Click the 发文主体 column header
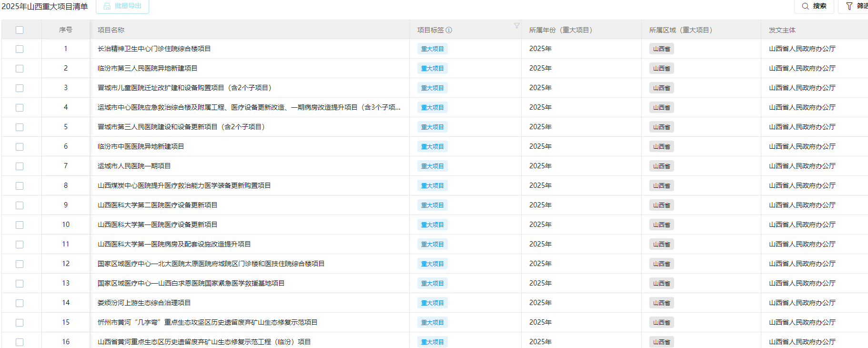Viewport: 868px width, 348px height. coord(782,30)
